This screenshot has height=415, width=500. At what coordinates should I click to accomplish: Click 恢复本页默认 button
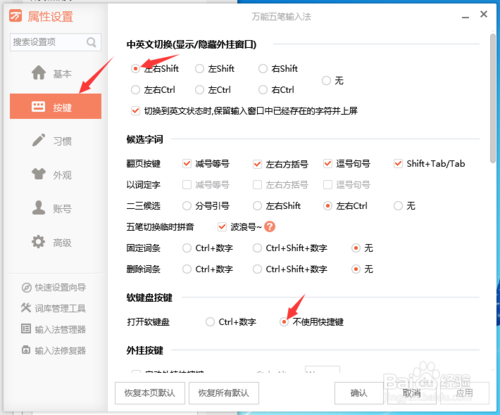click(x=150, y=393)
